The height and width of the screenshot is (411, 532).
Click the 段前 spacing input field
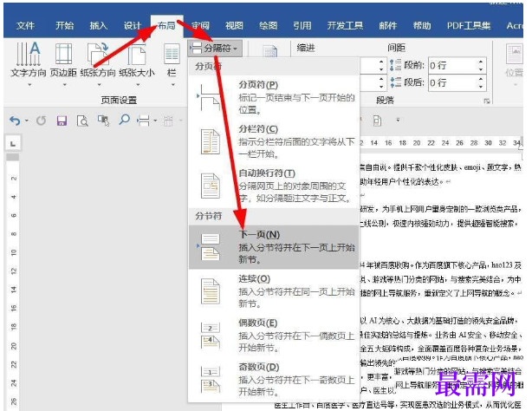(452, 65)
